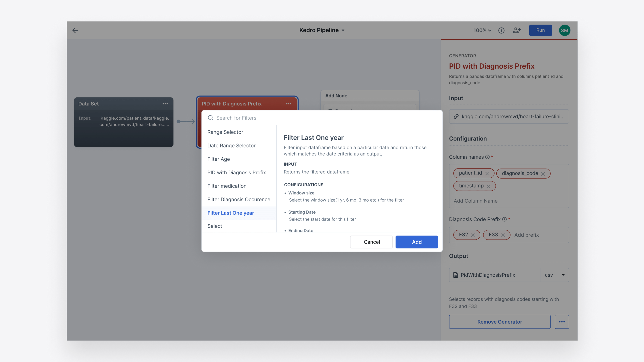Click the add collaborator icon

click(x=517, y=30)
